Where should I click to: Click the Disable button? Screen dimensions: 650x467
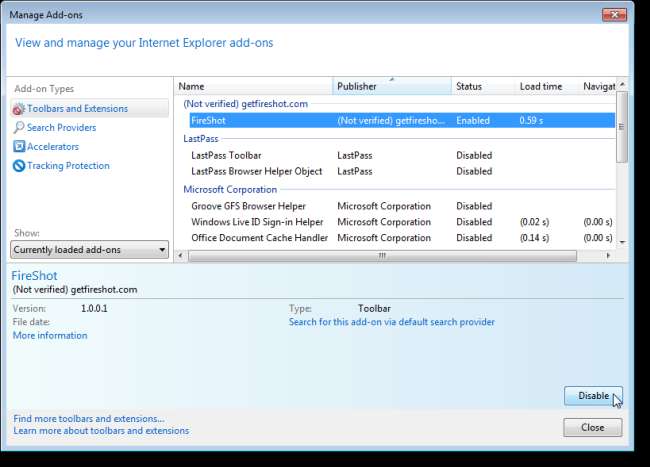(593, 396)
